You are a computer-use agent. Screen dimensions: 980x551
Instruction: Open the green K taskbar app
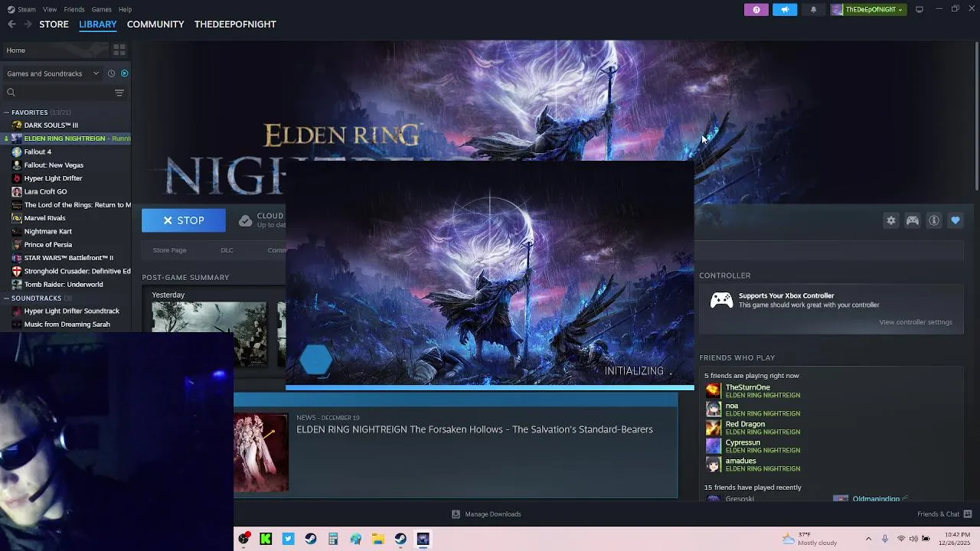[x=266, y=539]
